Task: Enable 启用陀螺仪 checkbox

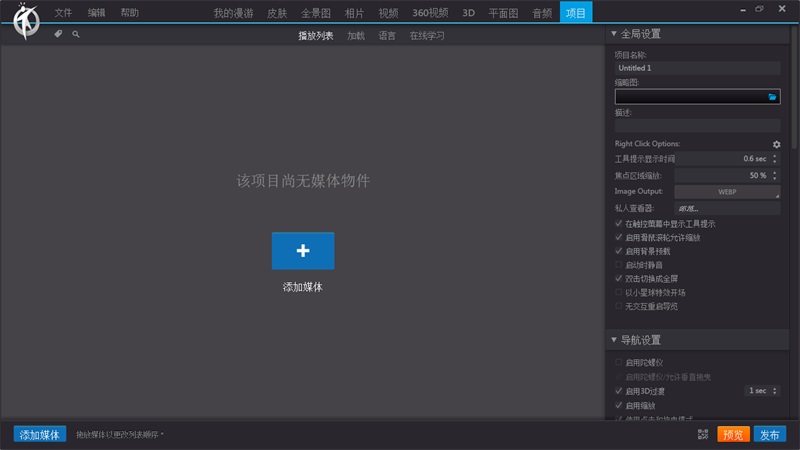Action: point(618,362)
